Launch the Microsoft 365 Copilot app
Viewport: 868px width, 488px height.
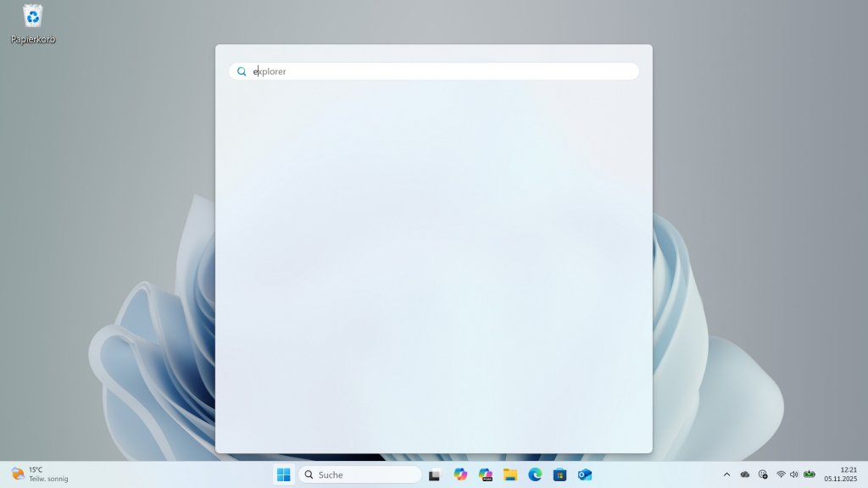pyautogui.click(x=484, y=474)
